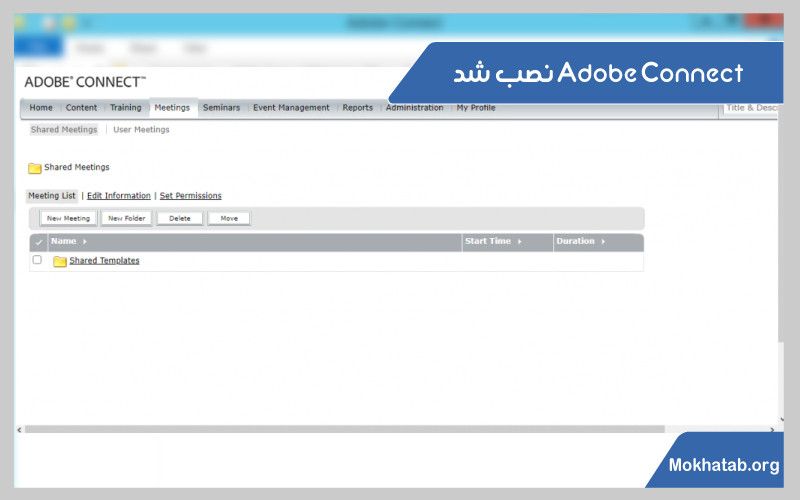This screenshot has height=500, width=800.
Task: Click the select-all checkmark column header
Action: click(x=38, y=242)
